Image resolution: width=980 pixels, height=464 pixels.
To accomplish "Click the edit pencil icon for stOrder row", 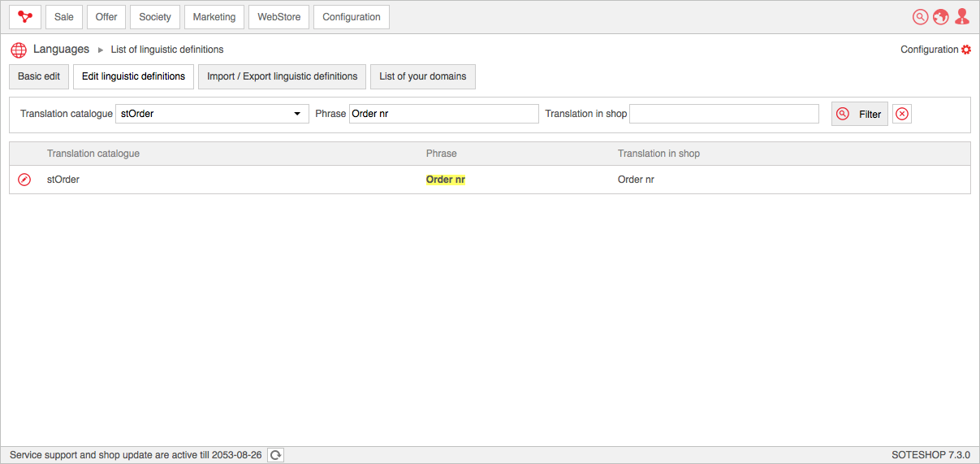I will (x=24, y=180).
